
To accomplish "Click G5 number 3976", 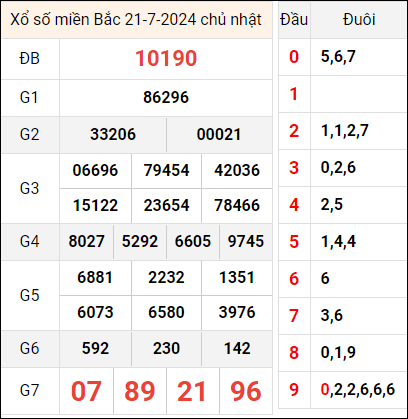I will coord(237,312).
